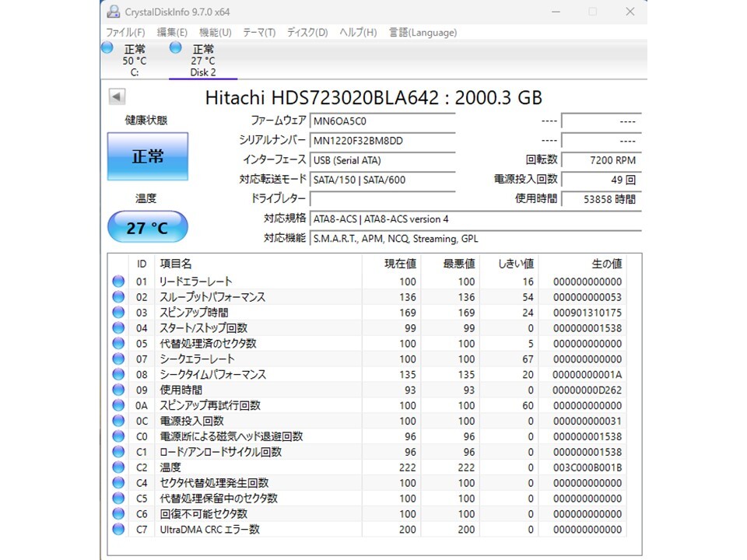This screenshot has width=747, height=560.
Task: Click status orb for 04 スタート/ストップ回数
Action: coord(118,327)
